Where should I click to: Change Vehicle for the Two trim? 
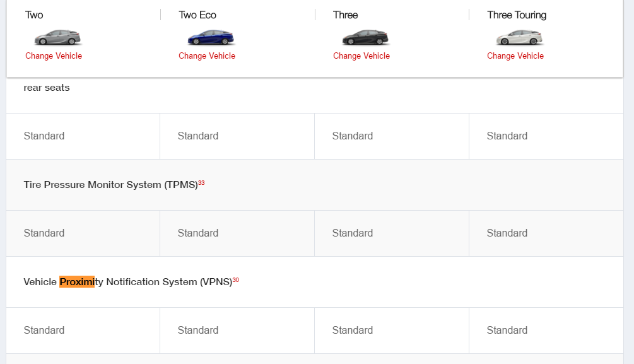pyautogui.click(x=54, y=56)
